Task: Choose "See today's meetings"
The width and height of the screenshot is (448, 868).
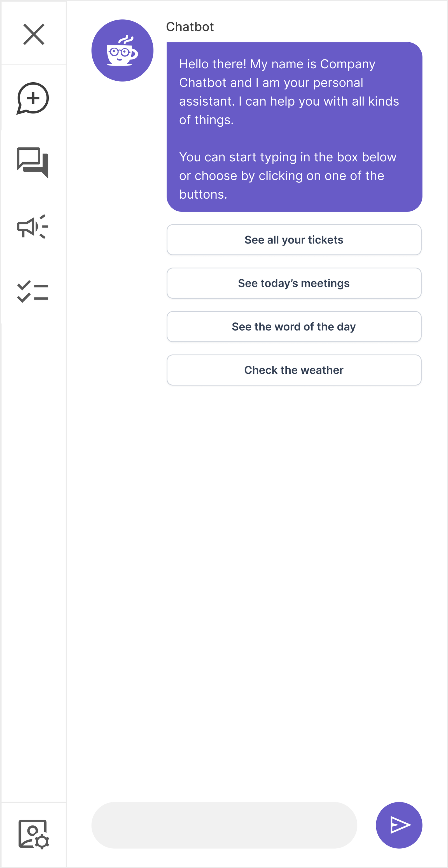Action: pyautogui.click(x=294, y=283)
